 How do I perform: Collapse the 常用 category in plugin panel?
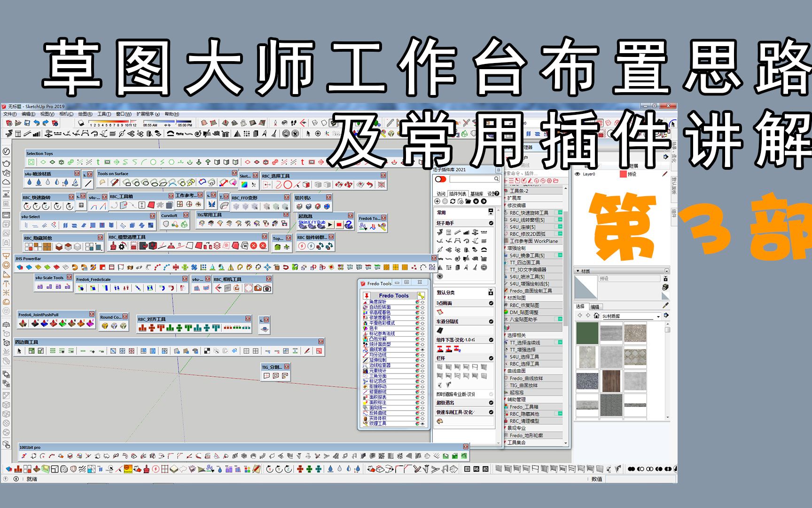(491, 212)
